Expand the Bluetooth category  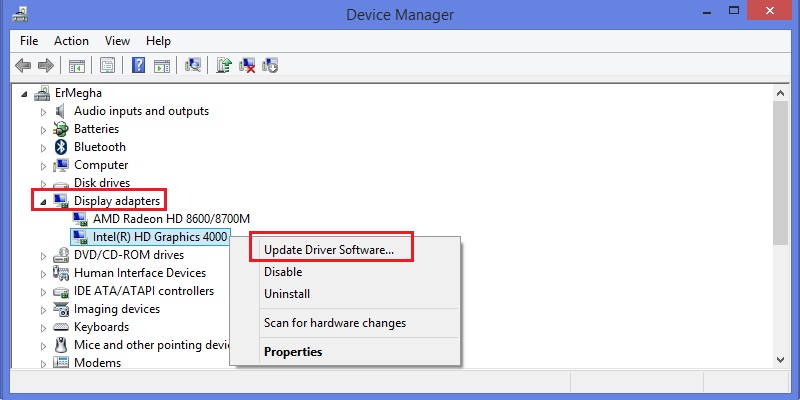click(44, 148)
